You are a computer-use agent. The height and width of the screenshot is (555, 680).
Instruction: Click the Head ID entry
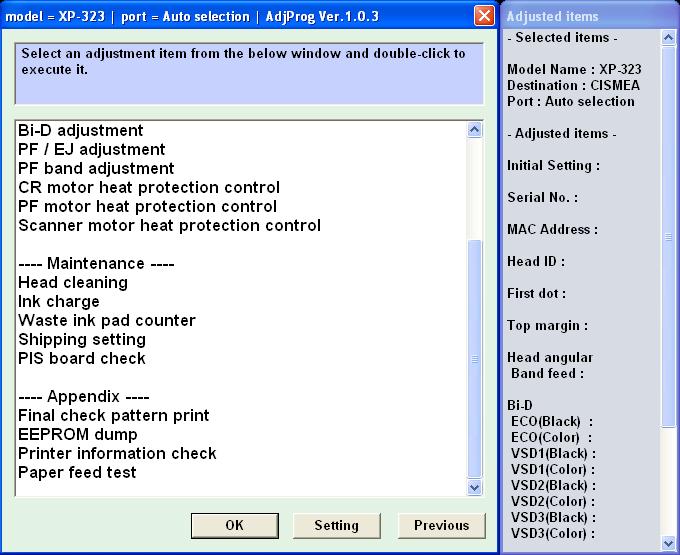(x=536, y=262)
